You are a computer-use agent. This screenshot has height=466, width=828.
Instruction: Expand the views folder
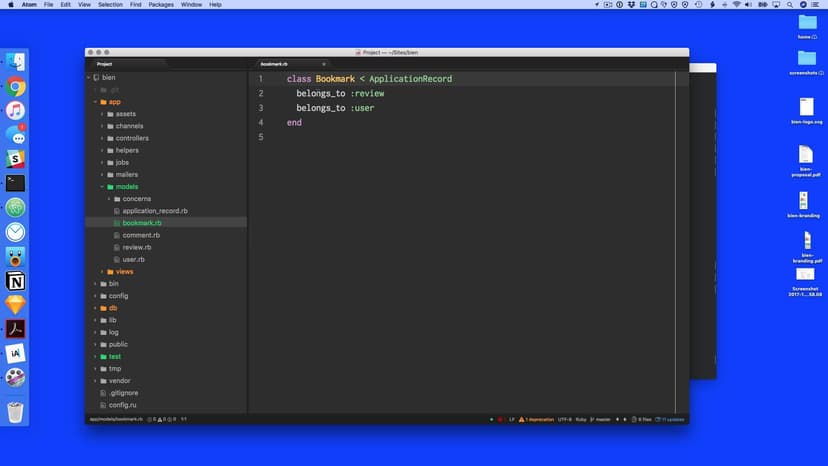coord(124,271)
